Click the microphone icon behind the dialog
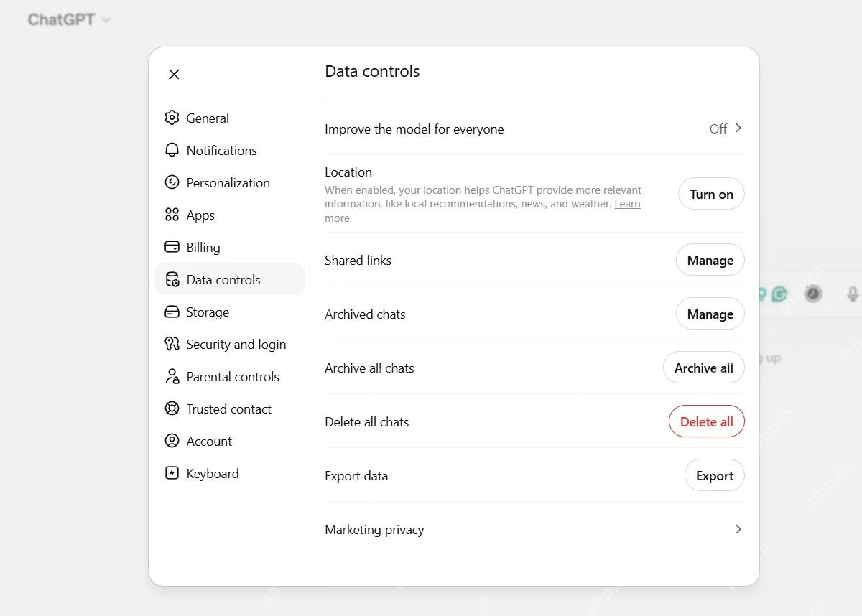Viewport: 862px width, 616px height. point(853,294)
